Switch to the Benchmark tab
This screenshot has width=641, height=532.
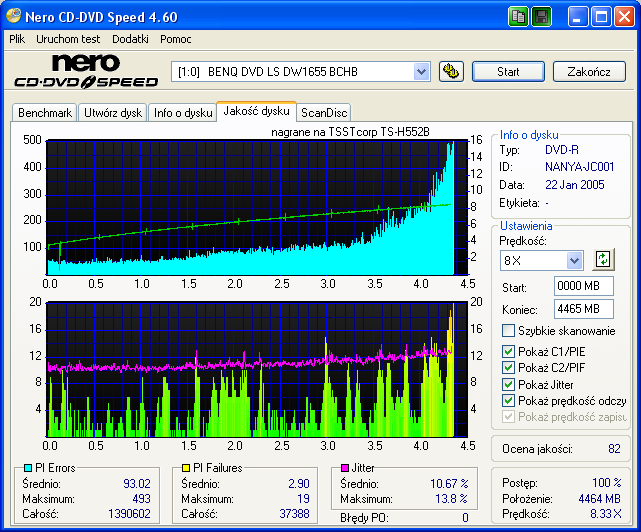(45, 112)
